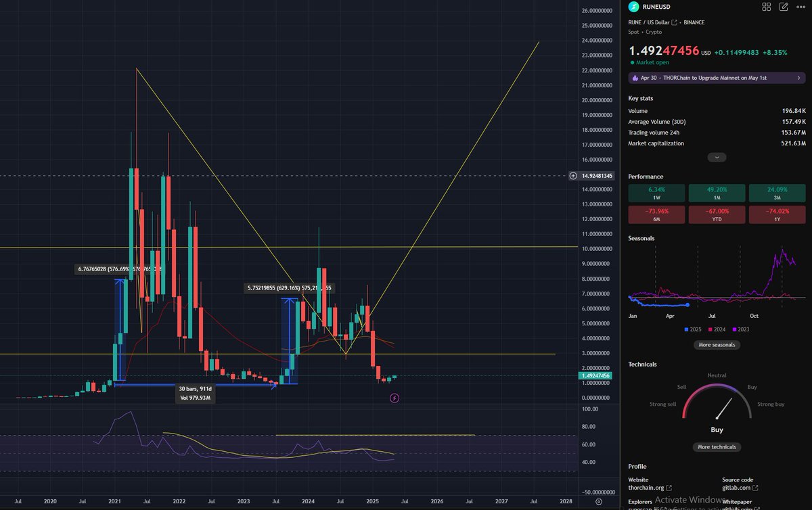Toggle the 2023 seasonals legend series

(x=742, y=329)
